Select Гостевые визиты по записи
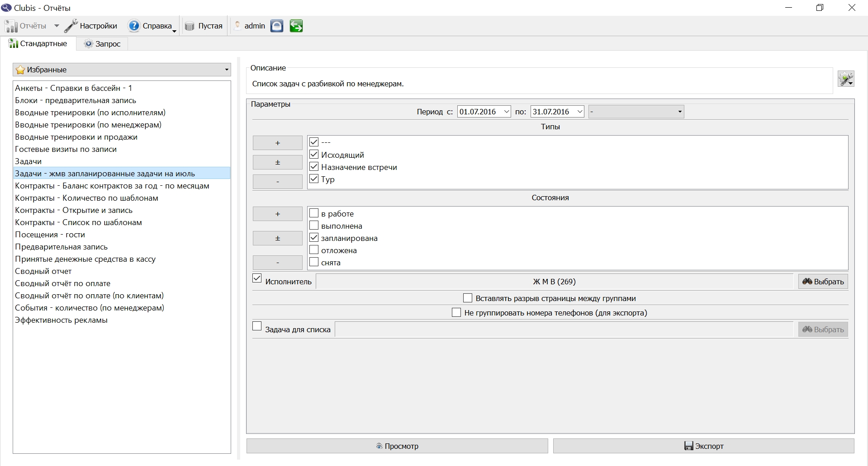868x466 pixels. click(x=122, y=149)
